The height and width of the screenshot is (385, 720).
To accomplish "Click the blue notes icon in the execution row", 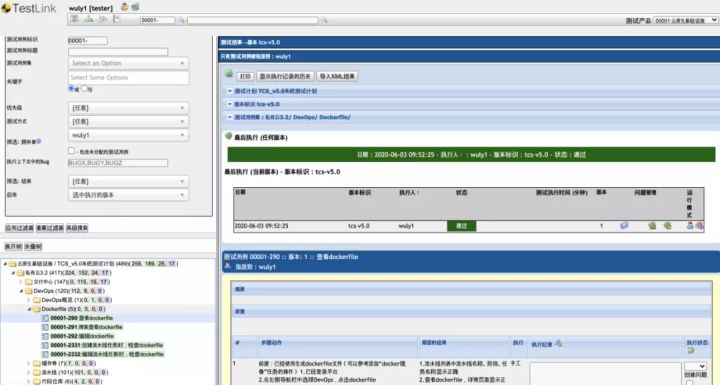I will [x=624, y=226].
